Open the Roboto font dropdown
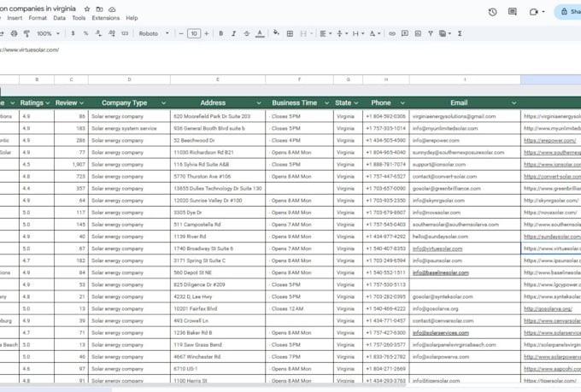 pyautogui.click(x=154, y=33)
